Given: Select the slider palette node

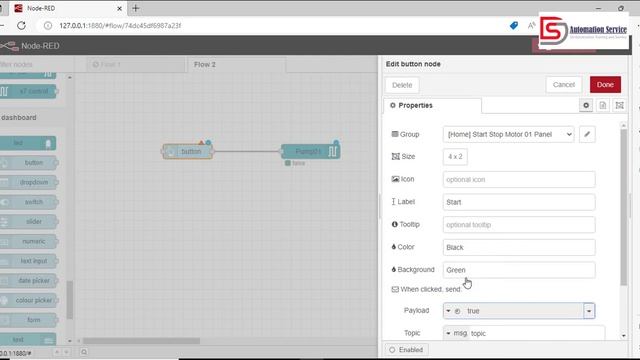Looking at the screenshot, I should pyautogui.click(x=29, y=222).
